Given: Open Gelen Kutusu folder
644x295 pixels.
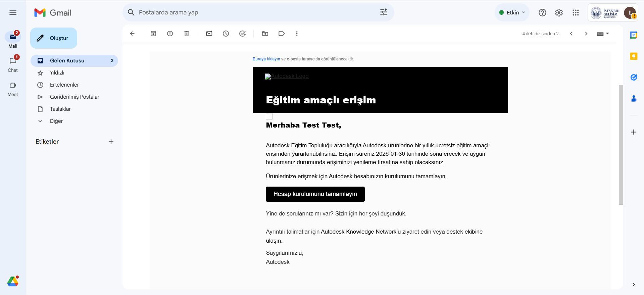Looking at the screenshot, I should [74, 61].
